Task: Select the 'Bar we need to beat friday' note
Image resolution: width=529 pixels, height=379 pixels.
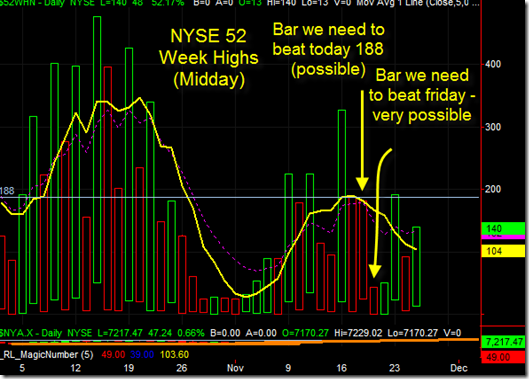Action: tap(422, 95)
